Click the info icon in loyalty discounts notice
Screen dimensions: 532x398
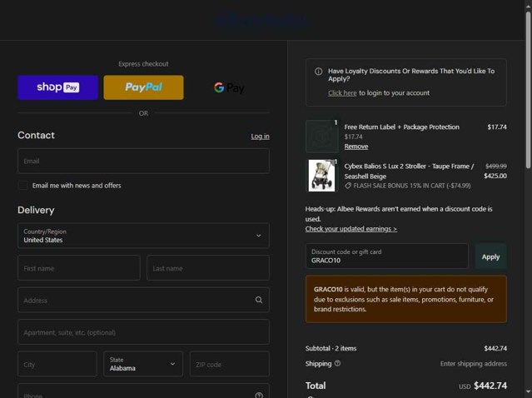click(318, 72)
